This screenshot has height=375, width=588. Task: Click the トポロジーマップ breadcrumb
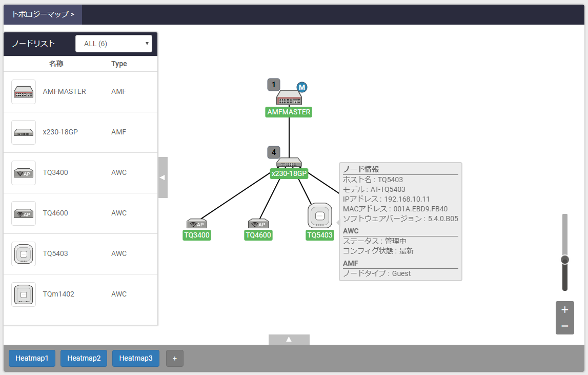pyautogui.click(x=43, y=14)
